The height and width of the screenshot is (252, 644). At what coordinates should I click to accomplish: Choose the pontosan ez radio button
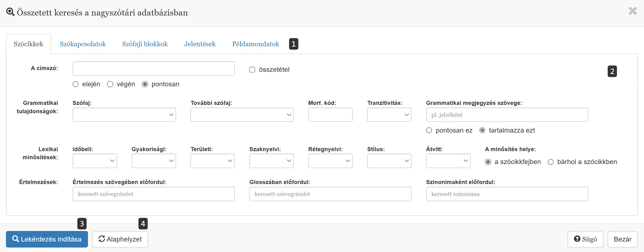click(429, 130)
